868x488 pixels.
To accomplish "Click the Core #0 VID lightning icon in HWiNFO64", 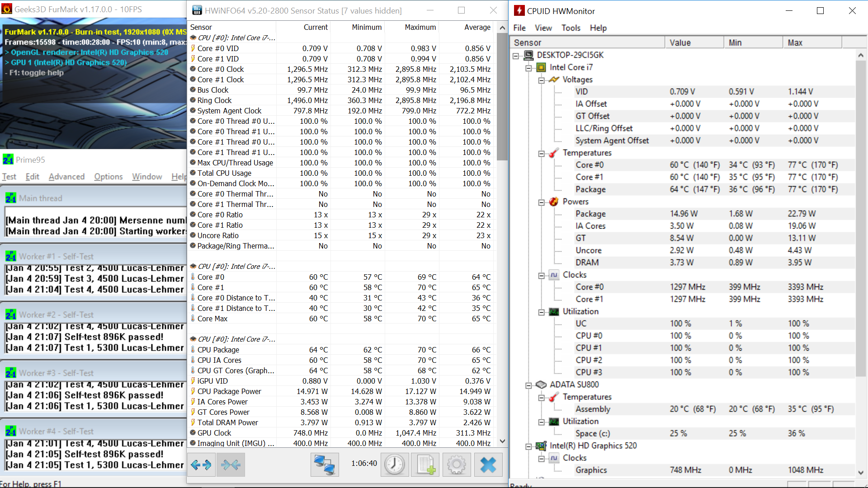I will point(193,48).
